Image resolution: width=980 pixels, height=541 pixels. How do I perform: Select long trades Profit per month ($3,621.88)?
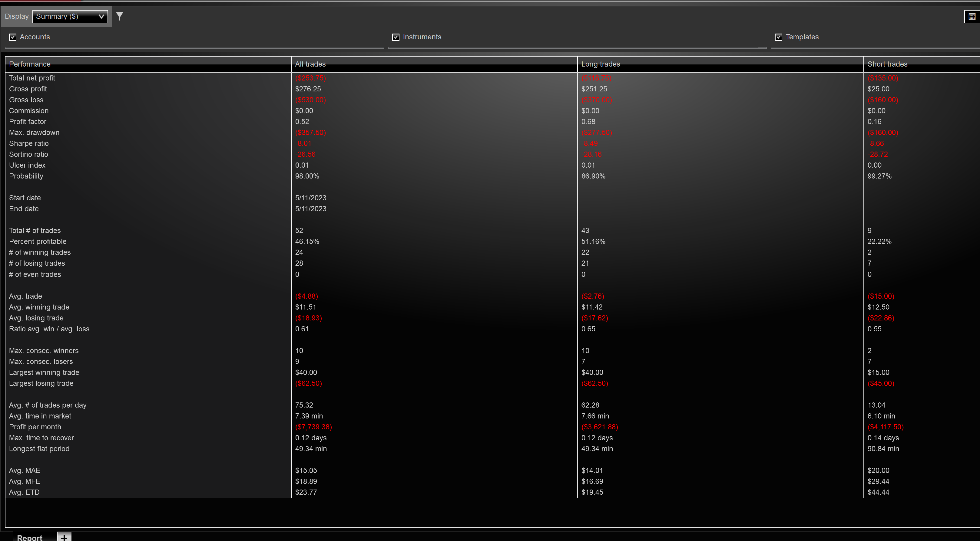point(600,427)
